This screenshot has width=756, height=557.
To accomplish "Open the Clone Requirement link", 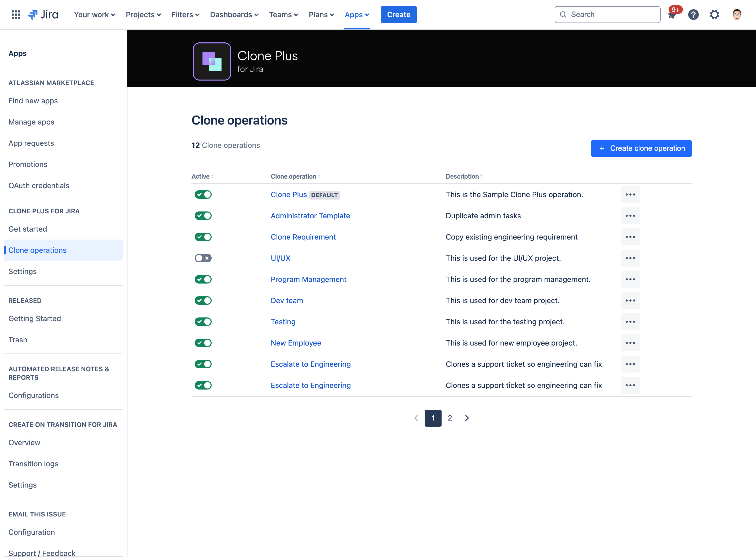I will (x=303, y=237).
